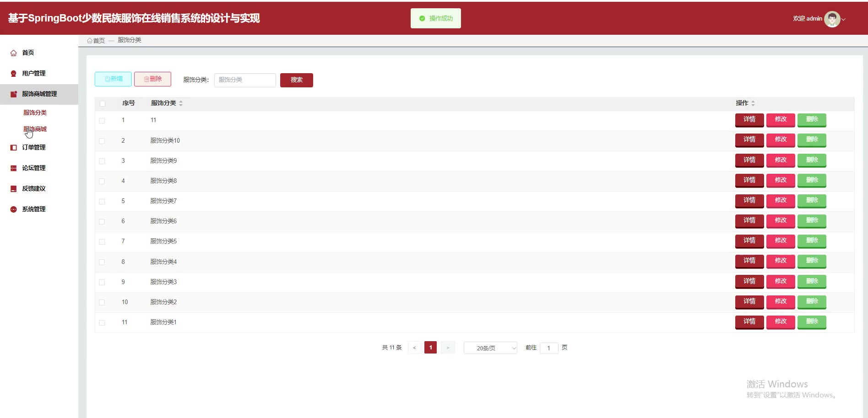Click the 操作成功 success notification
This screenshot has width=868, height=418.
[436, 18]
